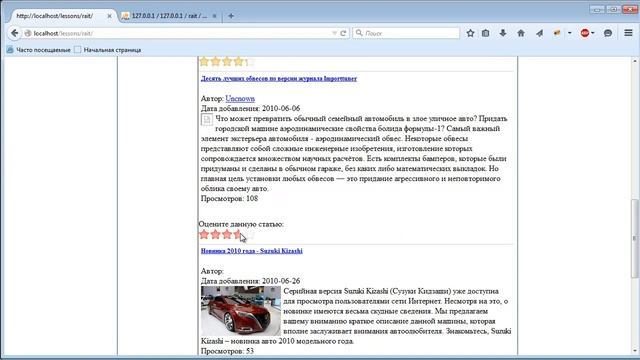Switch to the 127.0.0.1 phpMyAdmin tab
The width and height of the screenshot is (640, 360).
click(169, 16)
